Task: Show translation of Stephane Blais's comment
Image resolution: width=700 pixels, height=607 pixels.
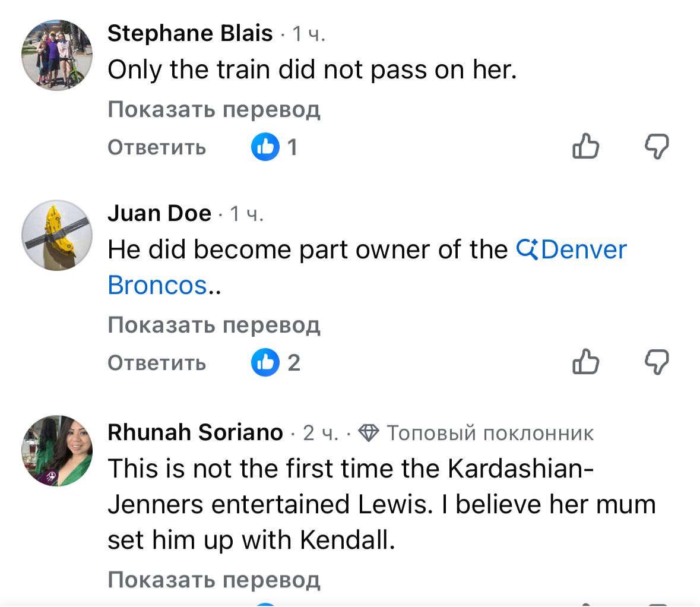Action: [214, 109]
